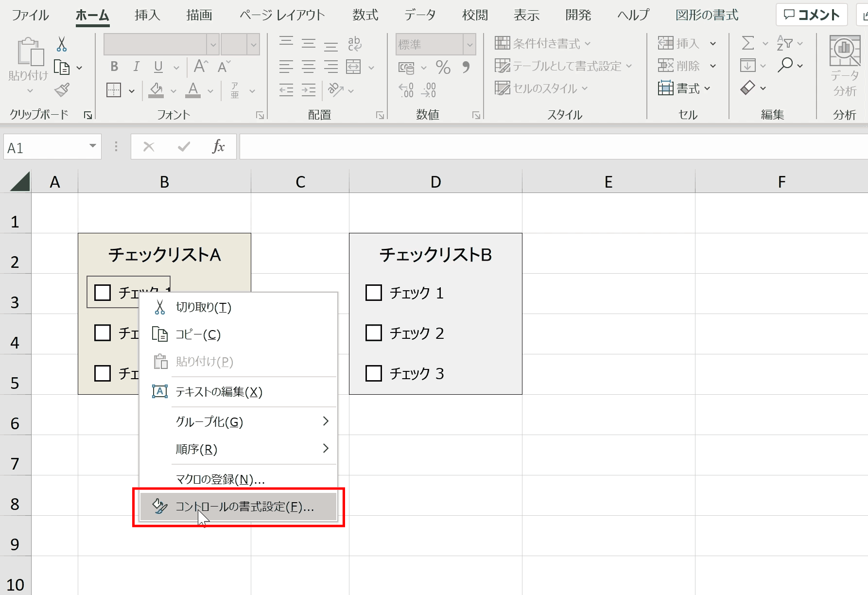Increase font size with the larger A icon

pyautogui.click(x=201, y=66)
